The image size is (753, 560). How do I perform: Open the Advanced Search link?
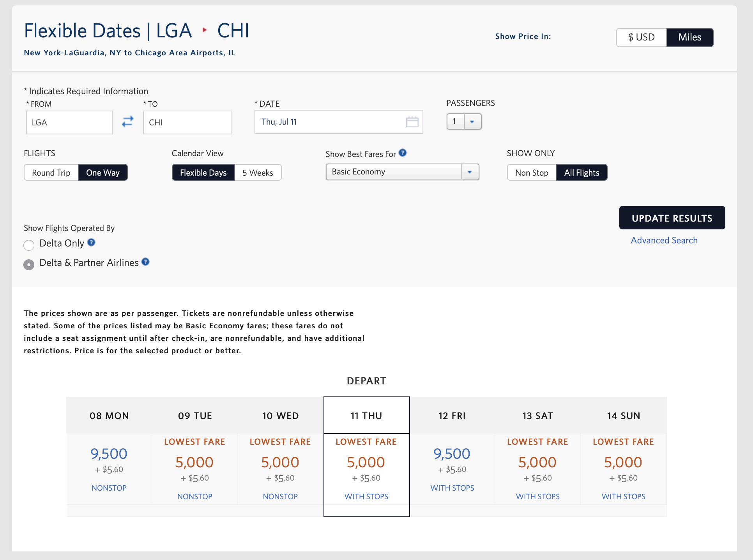coord(664,240)
